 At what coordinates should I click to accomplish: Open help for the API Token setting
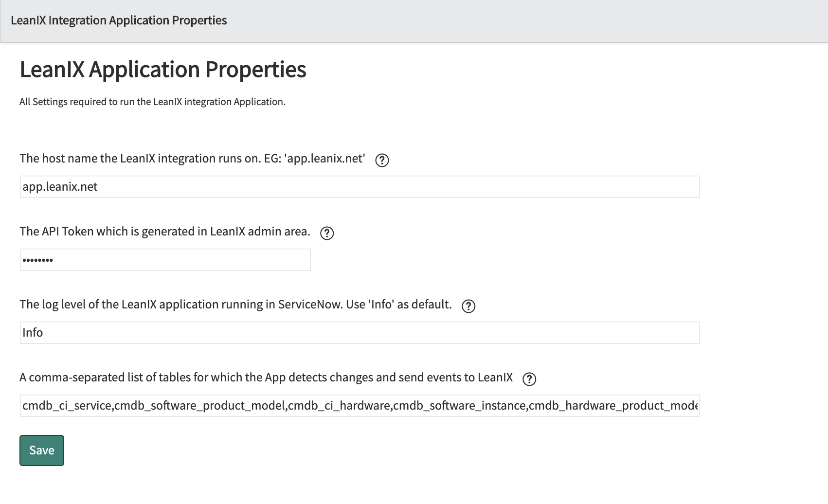[327, 233]
